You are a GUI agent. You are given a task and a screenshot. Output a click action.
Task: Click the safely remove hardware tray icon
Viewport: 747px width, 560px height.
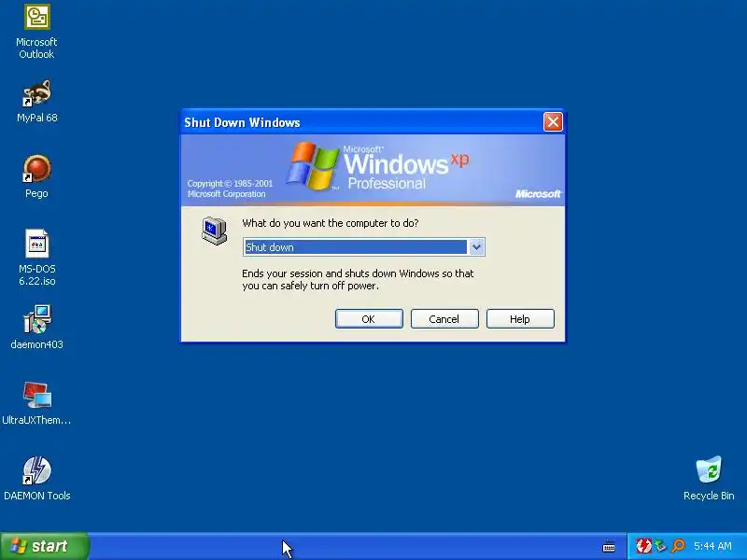(x=660, y=546)
